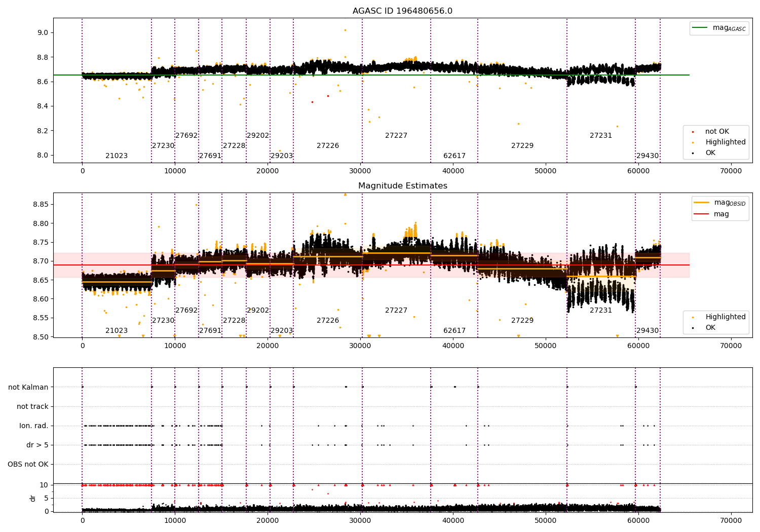Select mag OBSID legend label in middle plot
Image resolution: width=760 pixels, height=532 pixels.
tap(730, 203)
